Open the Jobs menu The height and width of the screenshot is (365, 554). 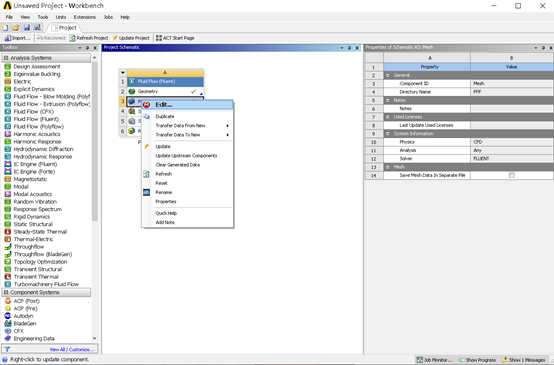(x=108, y=17)
